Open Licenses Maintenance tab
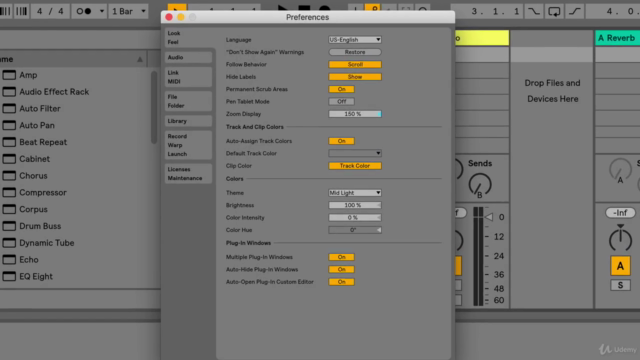 189,173
